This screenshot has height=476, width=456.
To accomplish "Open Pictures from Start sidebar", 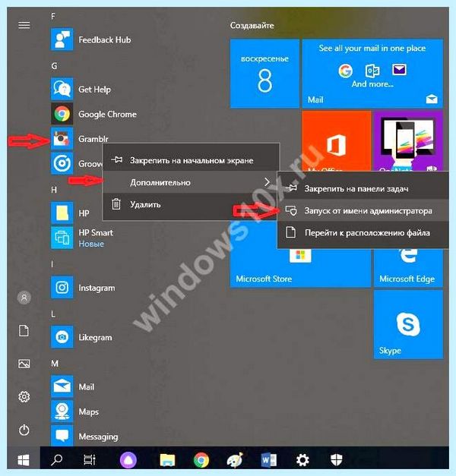I will tap(24, 364).
